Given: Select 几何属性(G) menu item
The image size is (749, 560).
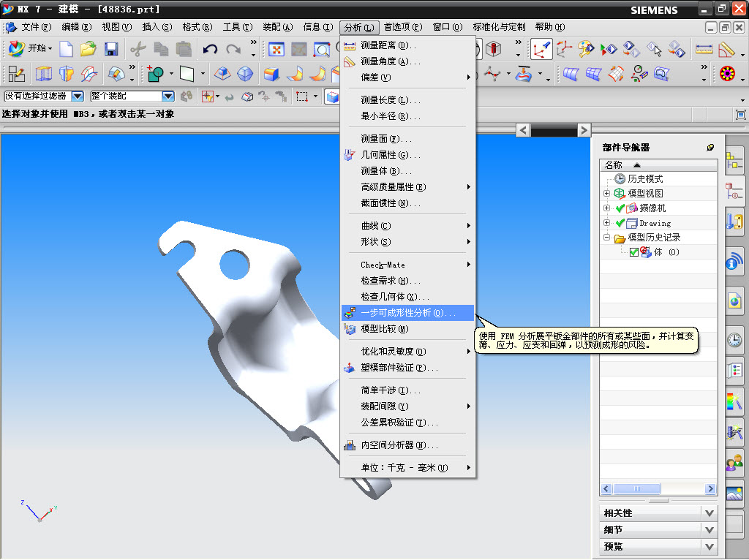Looking at the screenshot, I should [x=407, y=155].
